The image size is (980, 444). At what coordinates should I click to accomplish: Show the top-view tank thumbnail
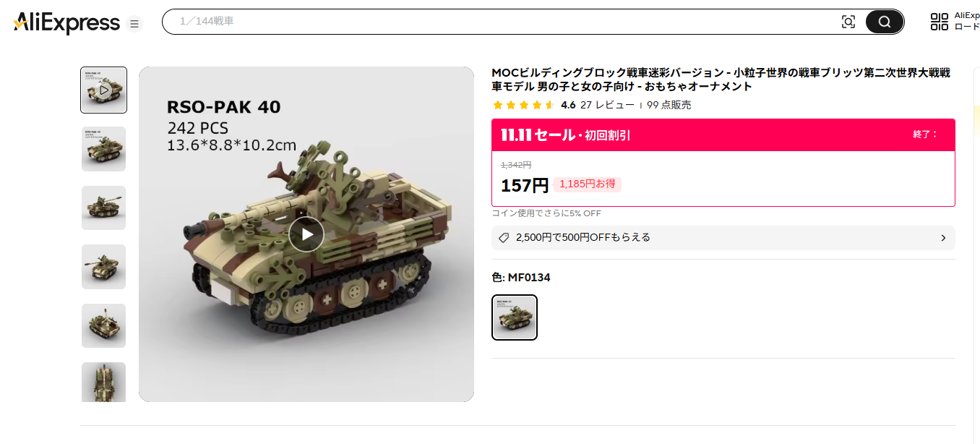(103, 382)
